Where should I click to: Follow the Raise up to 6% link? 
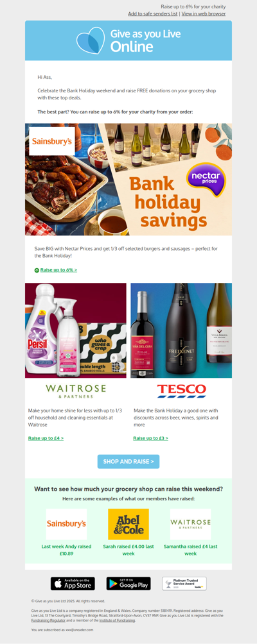click(58, 270)
